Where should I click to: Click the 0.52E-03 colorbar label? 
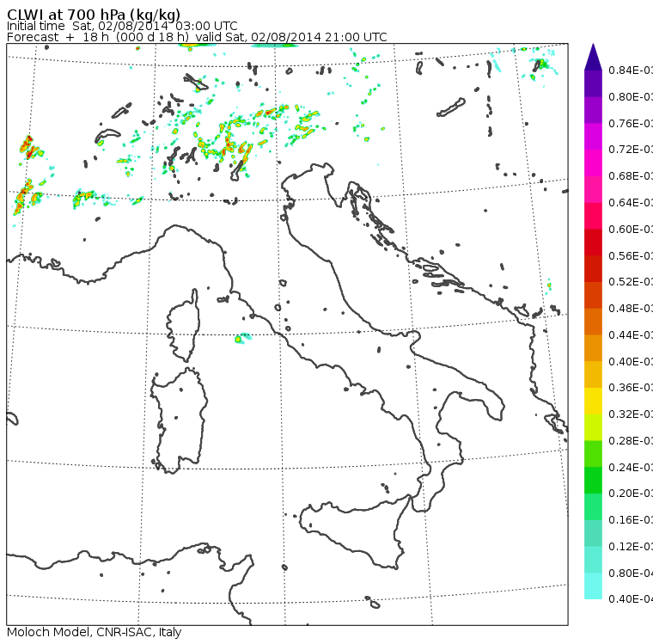pyautogui.click(x=631, y=282)
